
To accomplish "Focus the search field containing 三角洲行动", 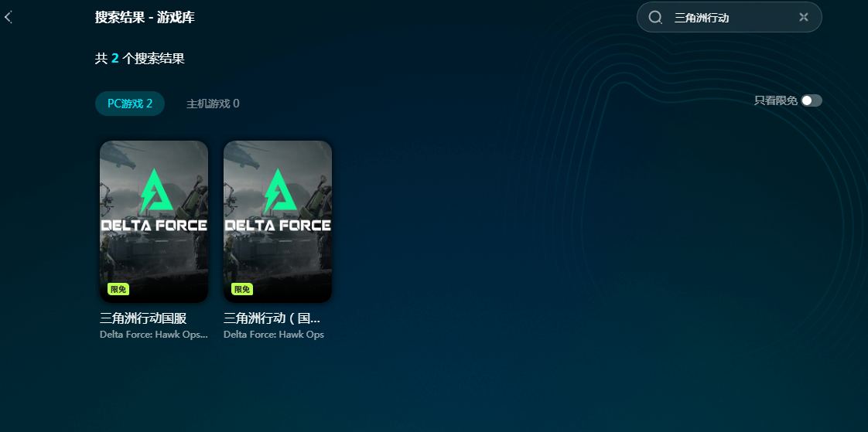I will 729,17.
